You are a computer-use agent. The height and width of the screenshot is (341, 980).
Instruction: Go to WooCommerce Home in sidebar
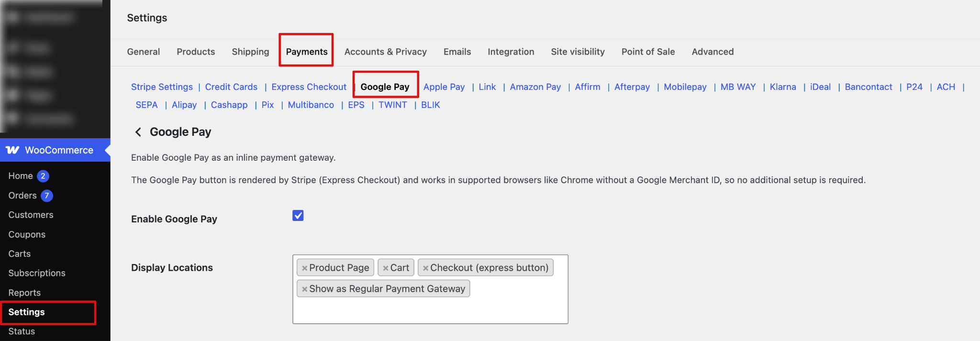[21, 176]
